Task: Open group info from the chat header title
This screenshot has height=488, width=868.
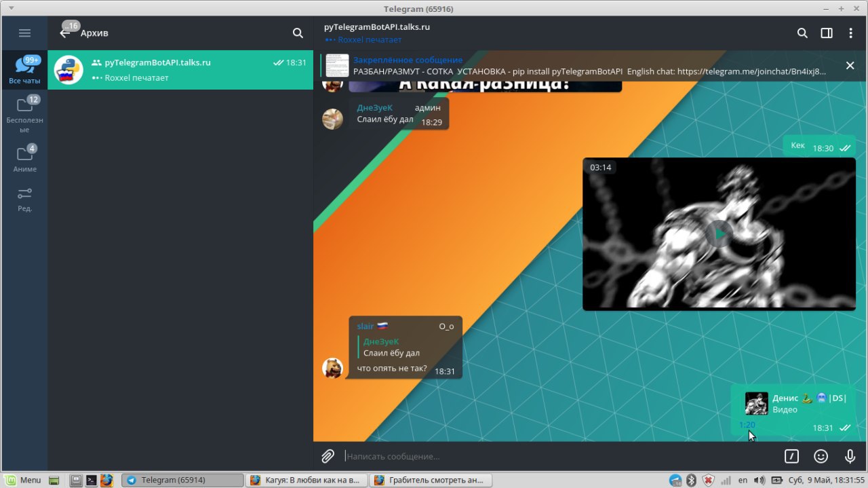Action: pos(377,27)
